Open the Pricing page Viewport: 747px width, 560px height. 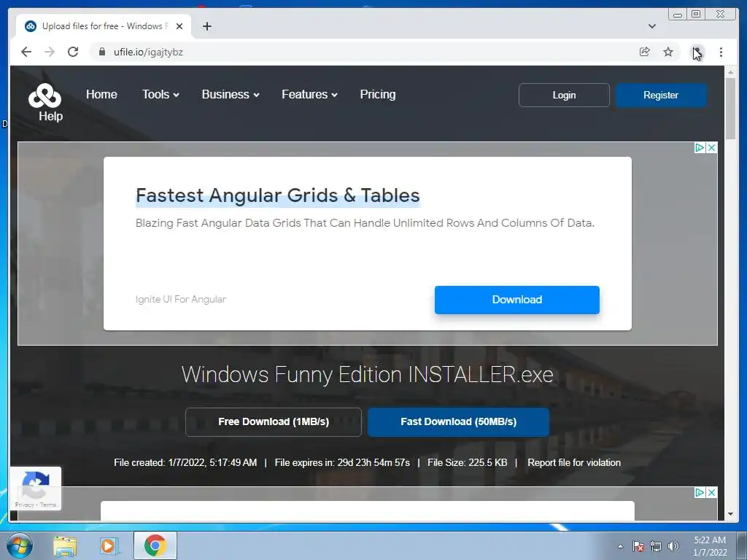click(x=378, y=94)
